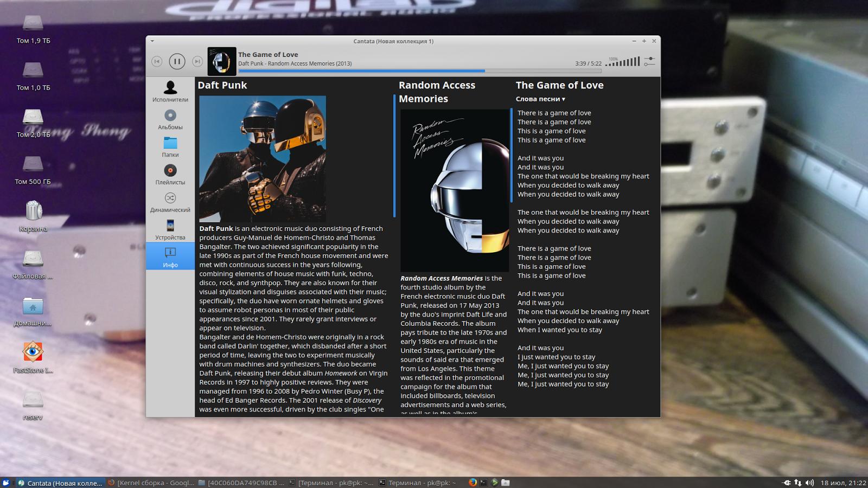Click the album cover in the toolbar
This screenshot has height=488, width=868.
(222, 61)
